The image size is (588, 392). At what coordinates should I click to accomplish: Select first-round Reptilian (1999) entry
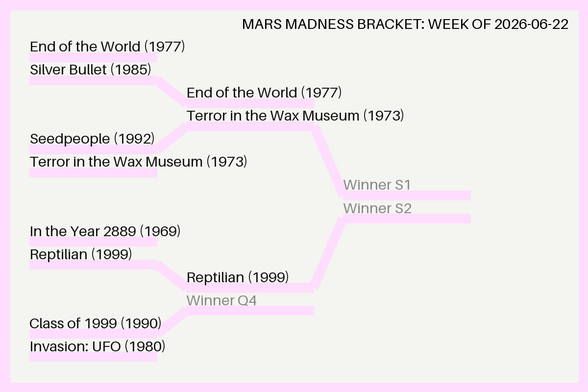(x=81, y=254)
